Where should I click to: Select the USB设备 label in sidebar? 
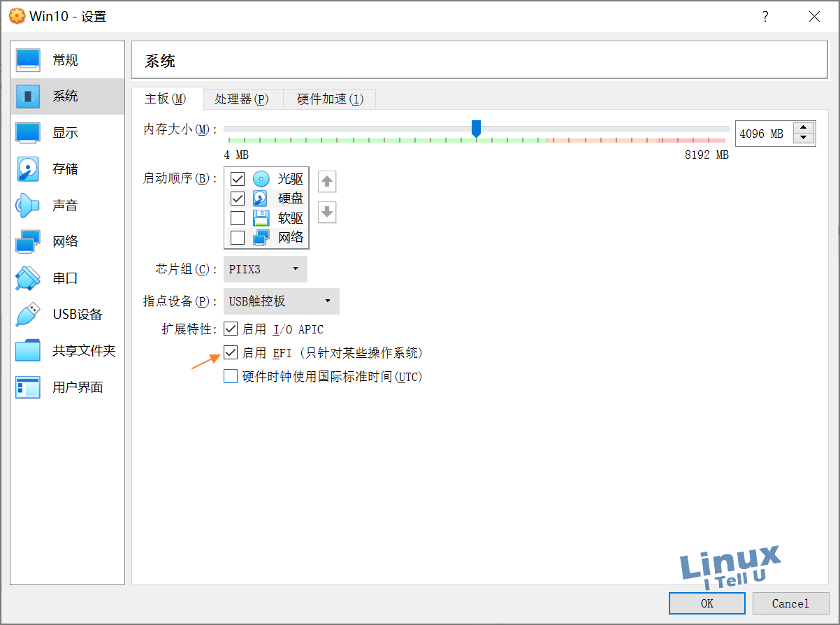pos(78,315)
